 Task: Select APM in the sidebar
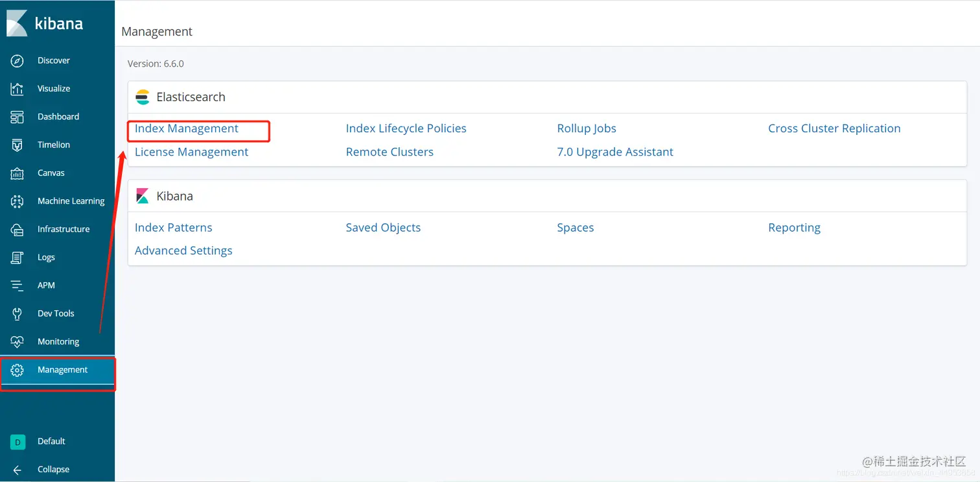(x=46, y=285)
